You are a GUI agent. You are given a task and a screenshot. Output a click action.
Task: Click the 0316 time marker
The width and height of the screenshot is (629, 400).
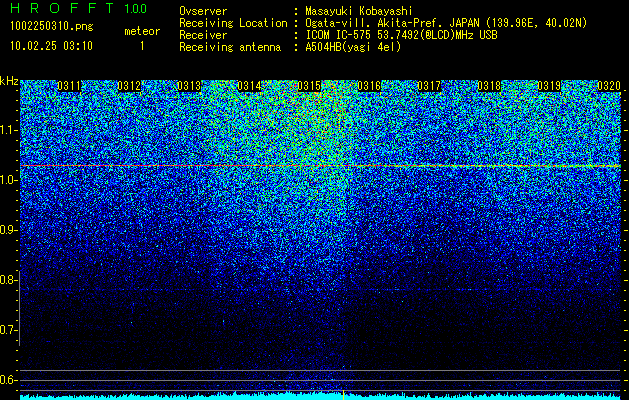369,86
